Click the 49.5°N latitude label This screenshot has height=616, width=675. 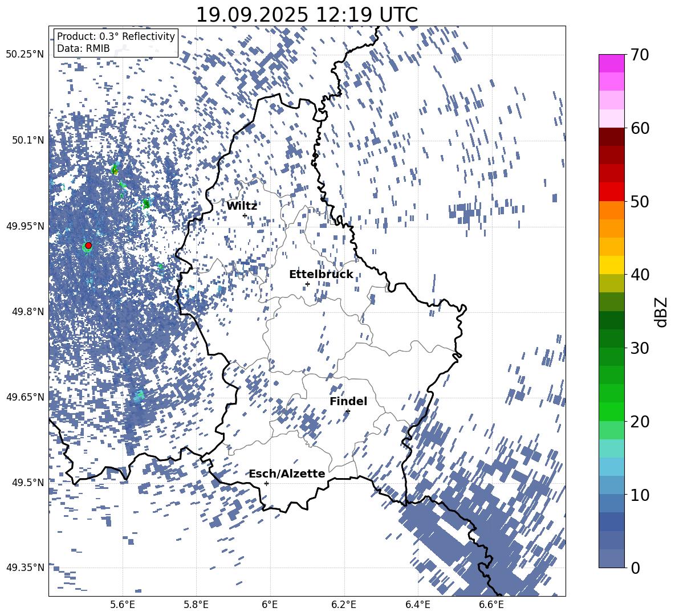27,482
